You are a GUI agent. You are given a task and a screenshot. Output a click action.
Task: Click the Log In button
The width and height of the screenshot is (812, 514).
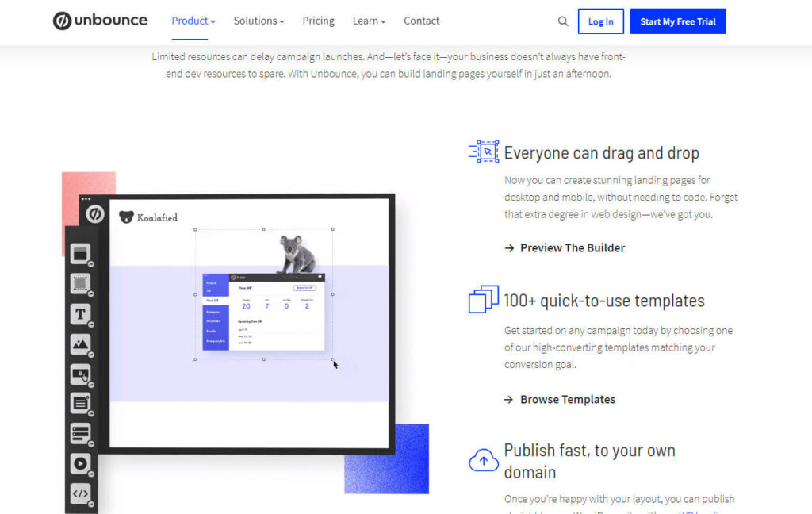point(600,21)
